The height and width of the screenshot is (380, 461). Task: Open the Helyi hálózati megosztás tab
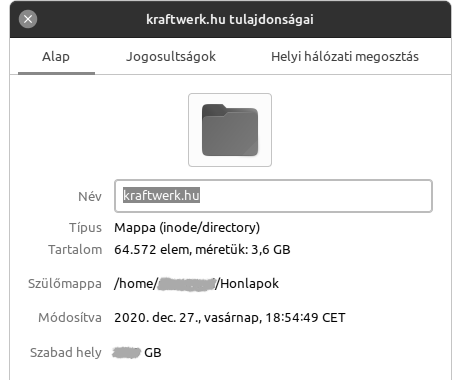coord(345,57)
